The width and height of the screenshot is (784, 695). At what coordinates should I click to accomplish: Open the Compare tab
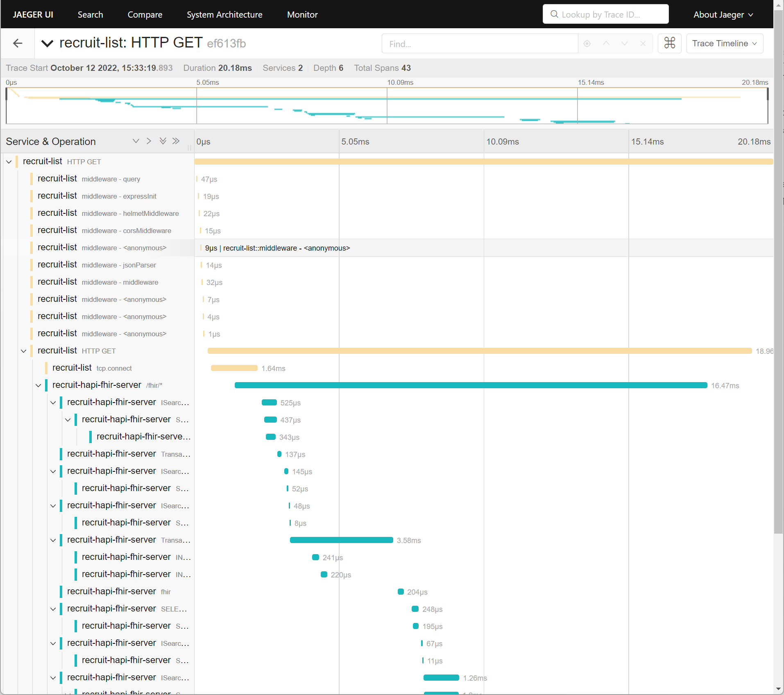(145, 15)
